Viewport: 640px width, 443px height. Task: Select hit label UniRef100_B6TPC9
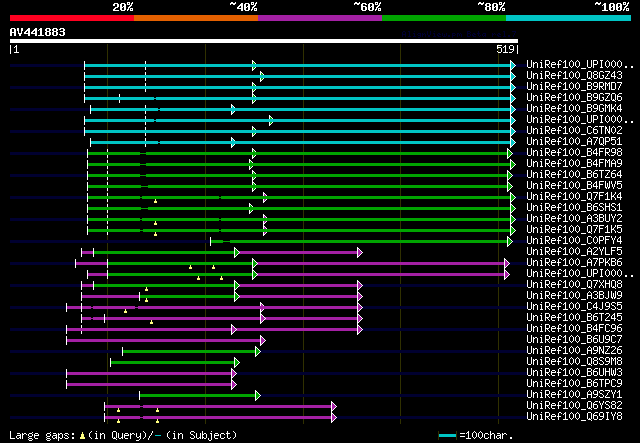coord(574,384)
